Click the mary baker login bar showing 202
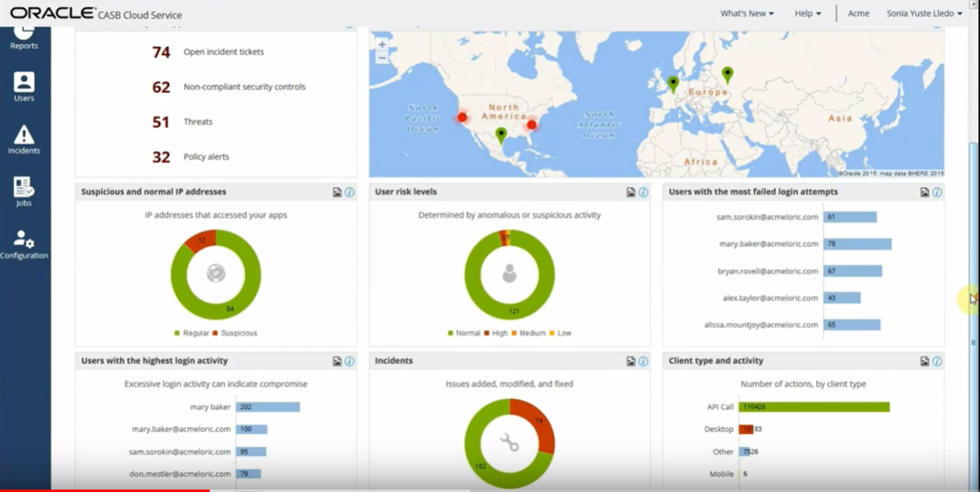980x492 pixels. pos(267,407)
